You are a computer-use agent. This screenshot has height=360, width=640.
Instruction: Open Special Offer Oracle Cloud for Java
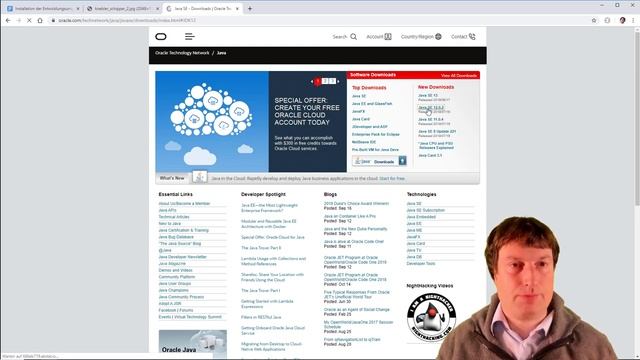(273, 237)
